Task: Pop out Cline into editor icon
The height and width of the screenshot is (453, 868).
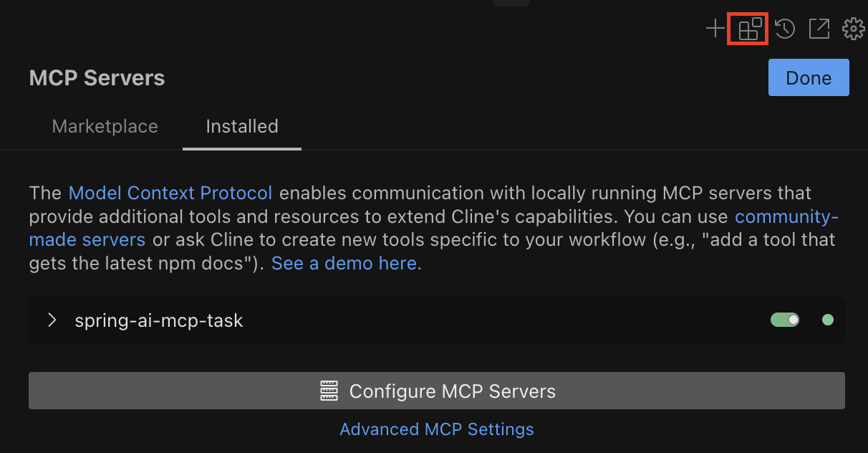Action: [x=819, y=29]
